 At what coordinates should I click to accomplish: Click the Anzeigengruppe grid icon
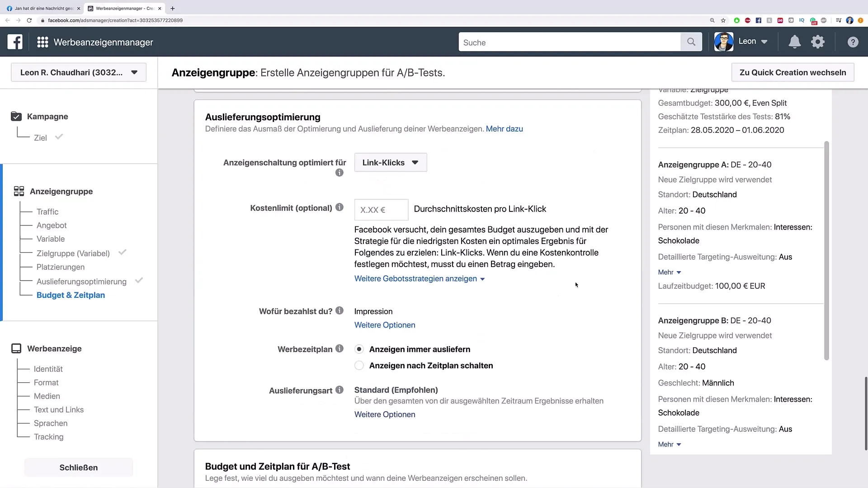(19, 191)
